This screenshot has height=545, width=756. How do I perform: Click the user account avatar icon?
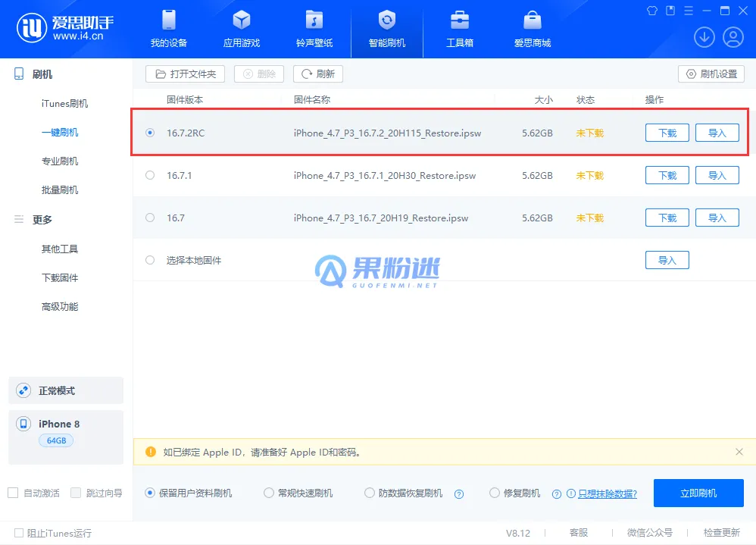coord(733,37)
